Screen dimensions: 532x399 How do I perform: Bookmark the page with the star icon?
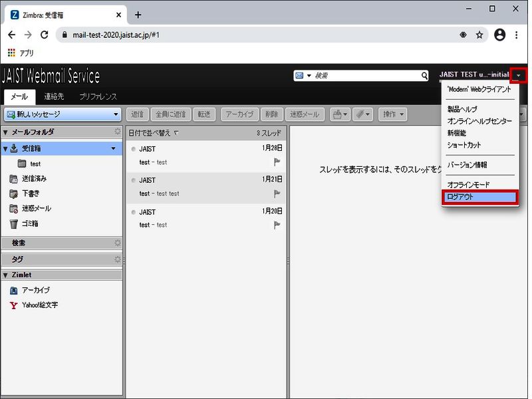point(479,35)
